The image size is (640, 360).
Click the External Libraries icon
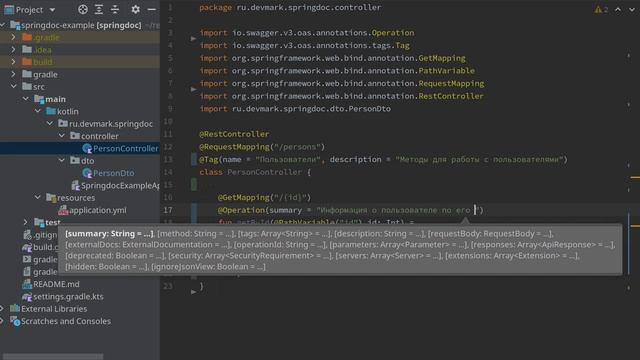15,309
